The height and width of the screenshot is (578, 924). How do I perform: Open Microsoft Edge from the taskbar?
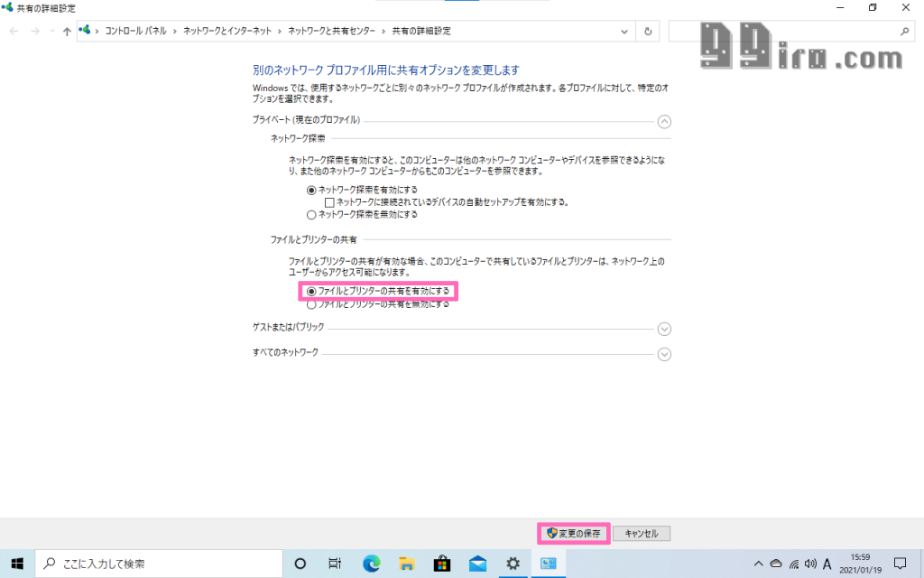[371, 564]
